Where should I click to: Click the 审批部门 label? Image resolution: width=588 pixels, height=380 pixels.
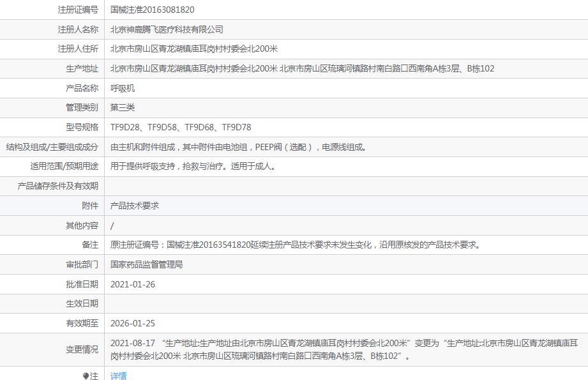click(82, 265)
